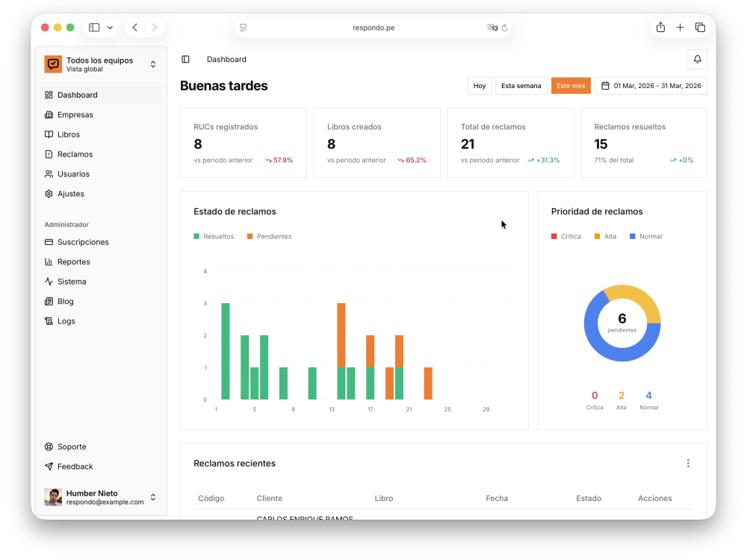The height and width of the screenshot is (560, 747).
Task: Select Este mes period filter
Action: tap(571, 86)
